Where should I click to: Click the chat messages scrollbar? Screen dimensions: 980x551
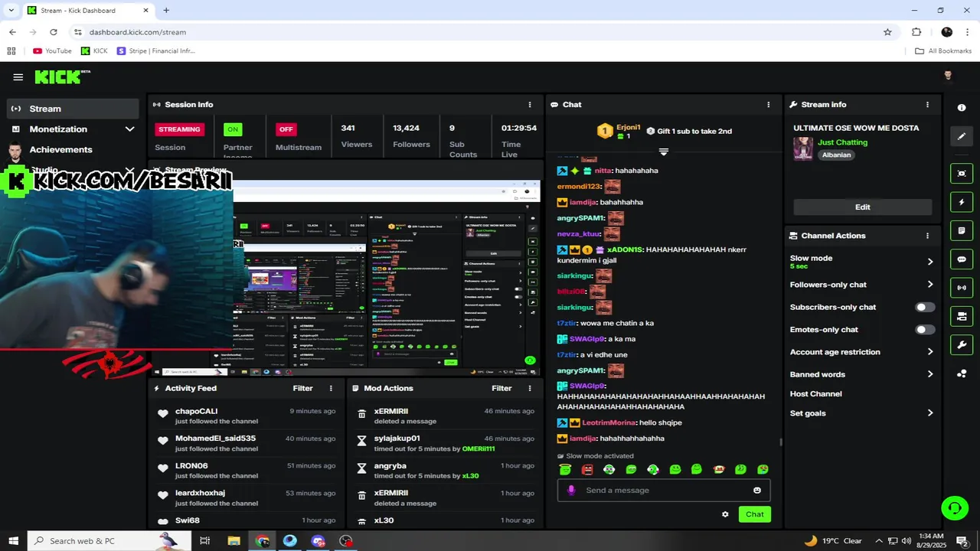tap(780, 442)
